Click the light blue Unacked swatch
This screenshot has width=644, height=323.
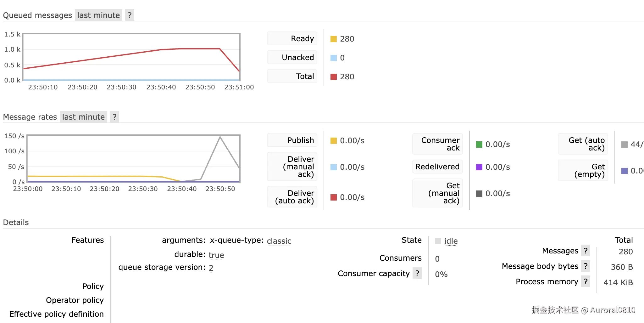(x=334, y=58)
